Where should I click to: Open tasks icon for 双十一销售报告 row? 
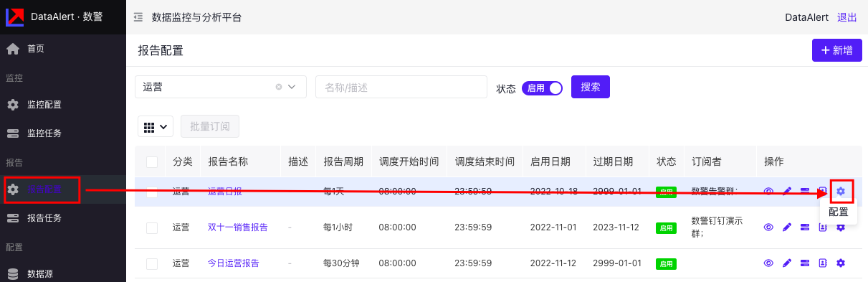pos(805,227)
